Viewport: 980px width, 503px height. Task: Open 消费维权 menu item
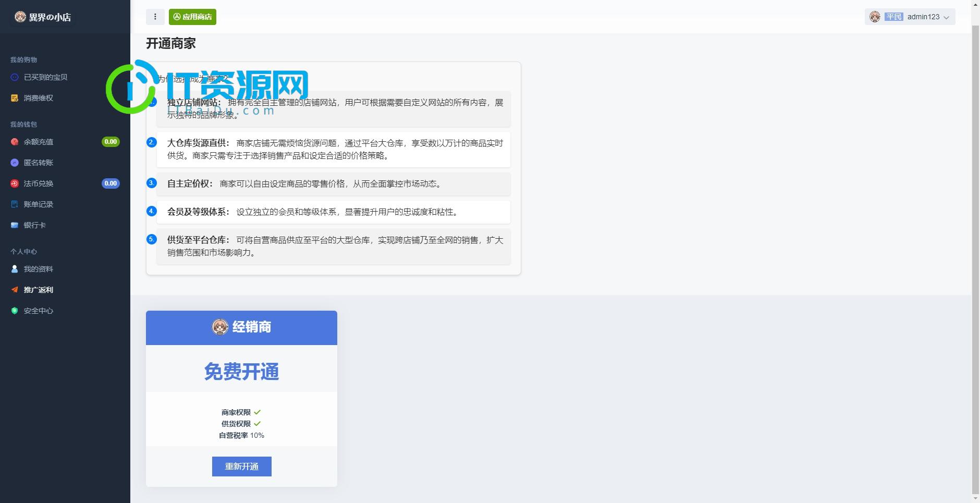(x=39, y=98)
